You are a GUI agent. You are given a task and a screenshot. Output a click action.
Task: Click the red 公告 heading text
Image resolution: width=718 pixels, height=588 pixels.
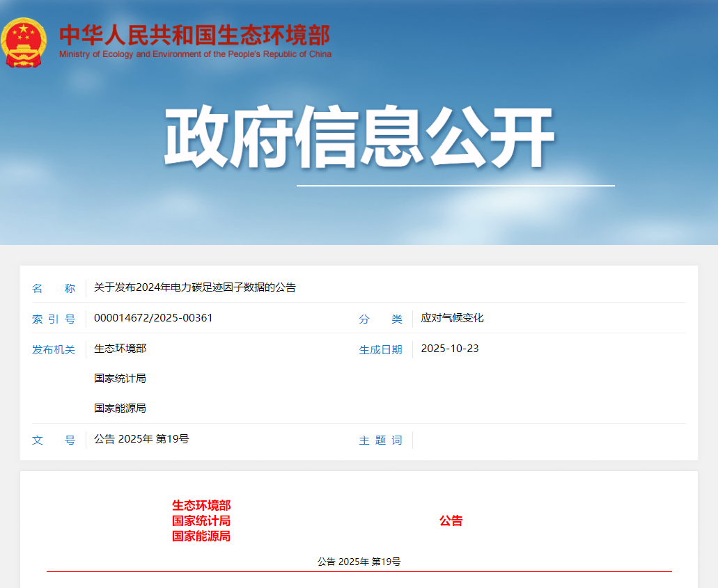(451, 521)
